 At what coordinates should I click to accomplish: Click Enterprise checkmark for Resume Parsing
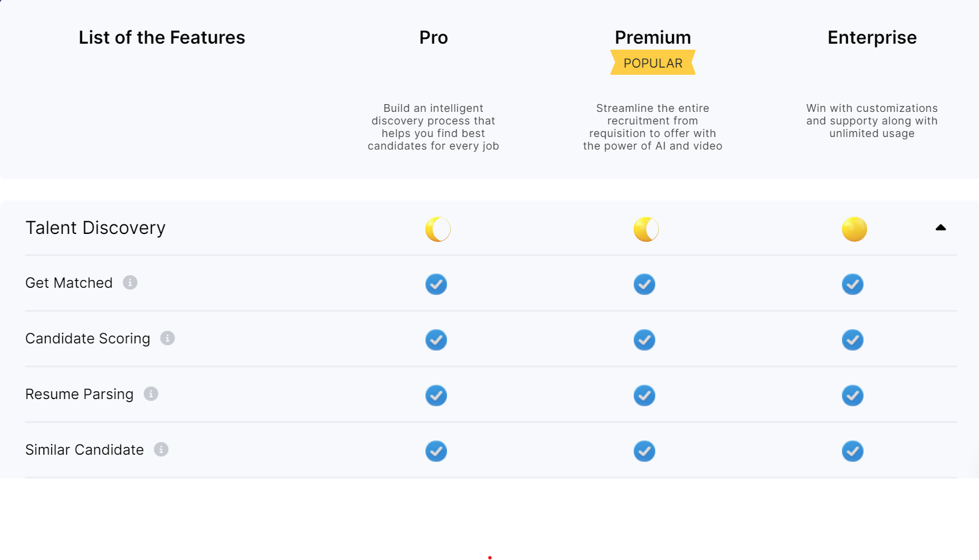[853, 395]
